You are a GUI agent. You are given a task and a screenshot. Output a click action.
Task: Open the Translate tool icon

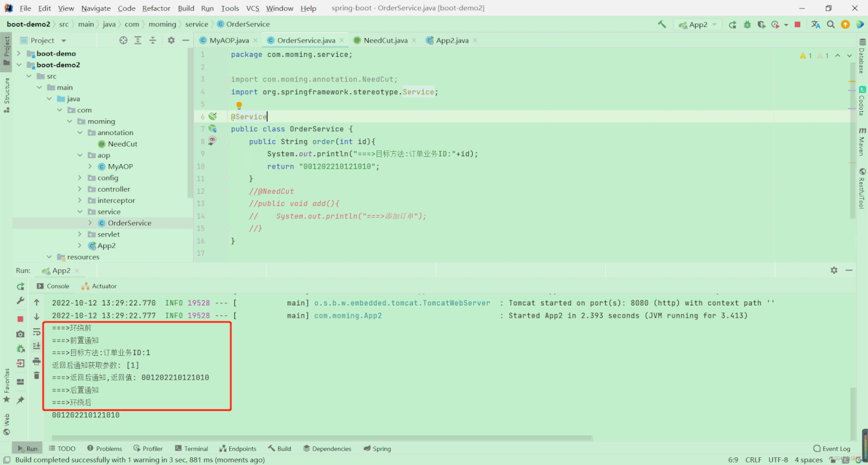816,25
